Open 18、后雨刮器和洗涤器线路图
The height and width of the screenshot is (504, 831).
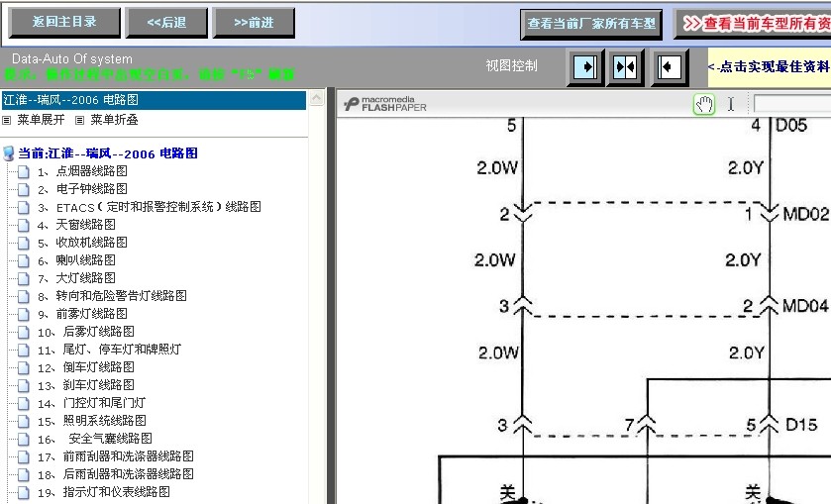coord(116,474)
